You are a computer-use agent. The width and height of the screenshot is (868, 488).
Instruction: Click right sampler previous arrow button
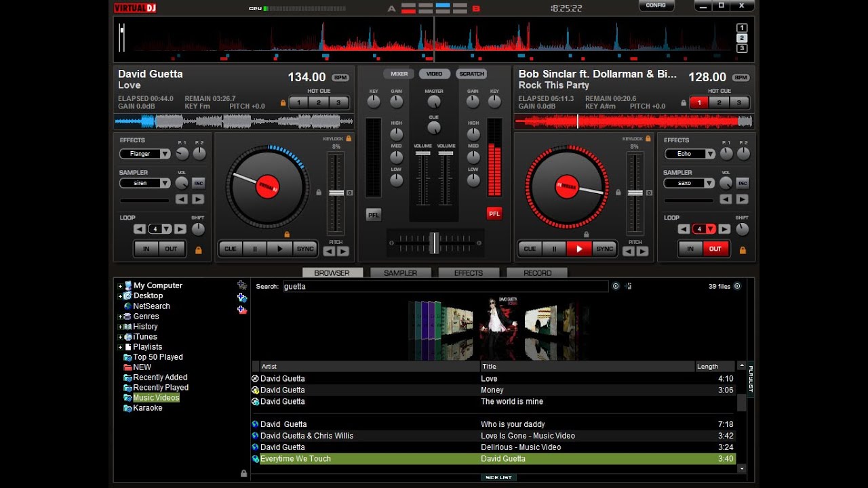(x=726, y=199)
